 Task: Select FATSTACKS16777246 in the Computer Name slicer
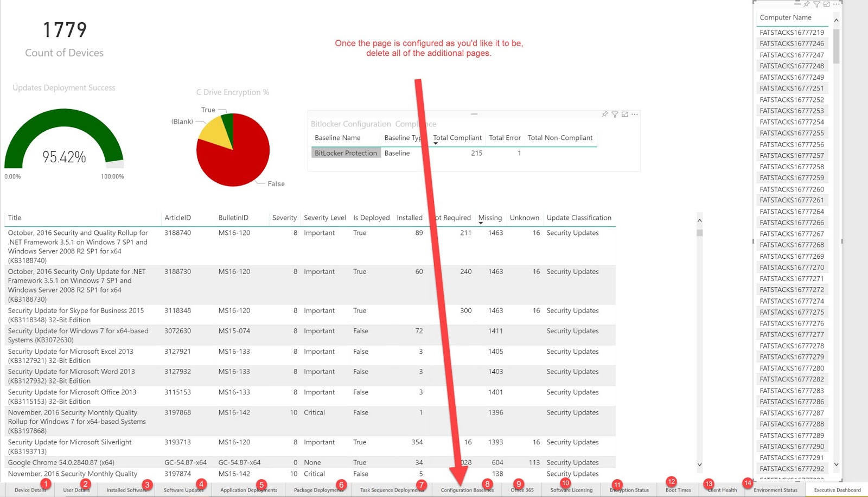pyautogui.click(x=791, y=43)
